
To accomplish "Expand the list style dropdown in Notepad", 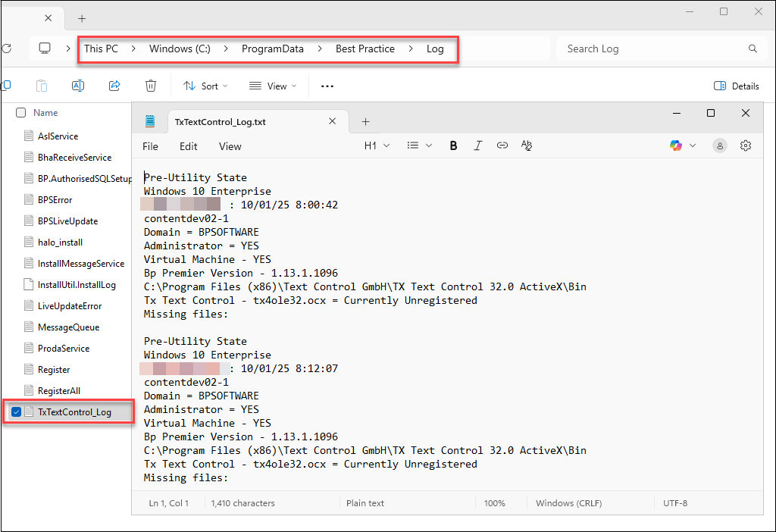I will [x=419, y=146].
